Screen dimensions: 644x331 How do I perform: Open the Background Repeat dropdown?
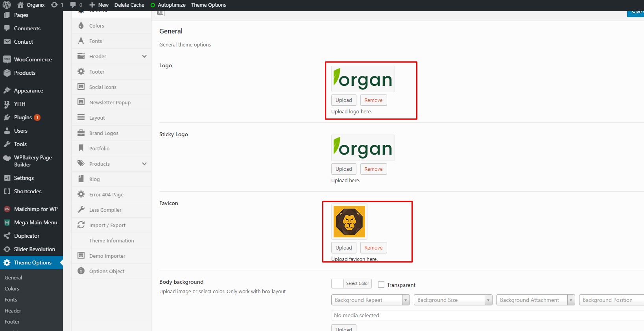point(371,300)
